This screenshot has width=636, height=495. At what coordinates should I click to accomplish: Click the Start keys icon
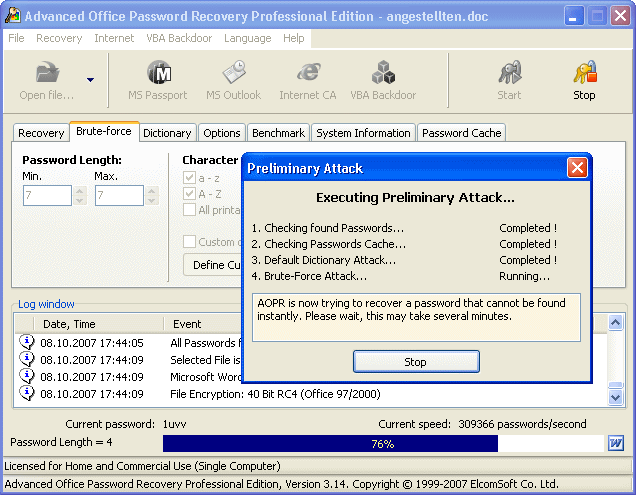510,72
